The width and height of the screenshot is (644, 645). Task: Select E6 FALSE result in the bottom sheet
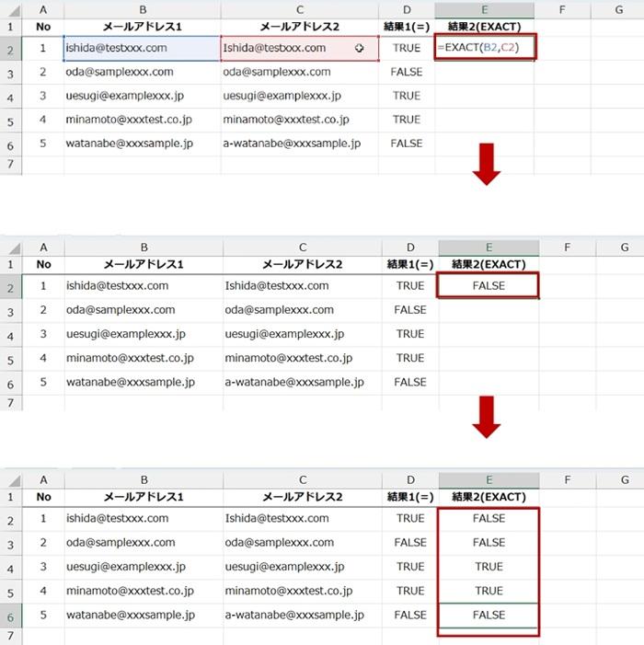[488, 615]
